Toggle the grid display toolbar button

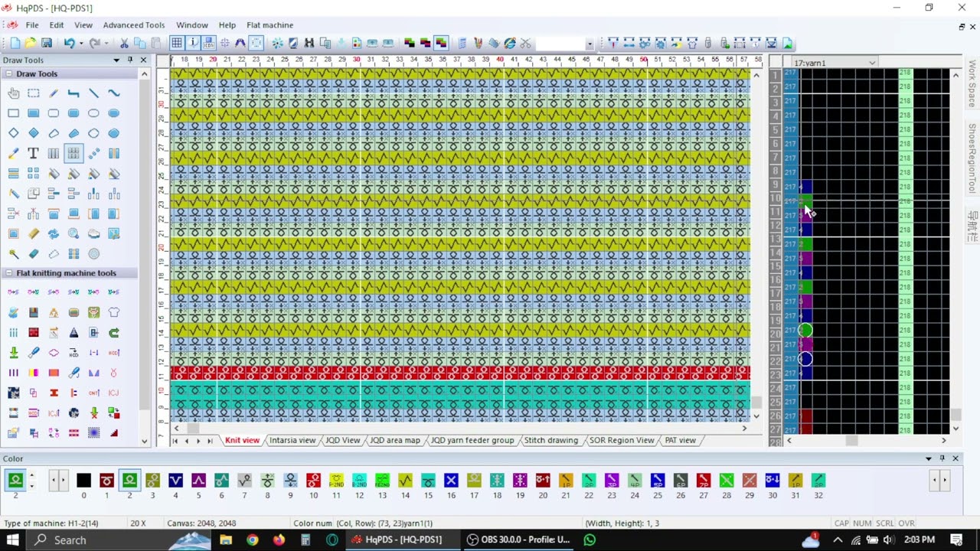(177, 44)
